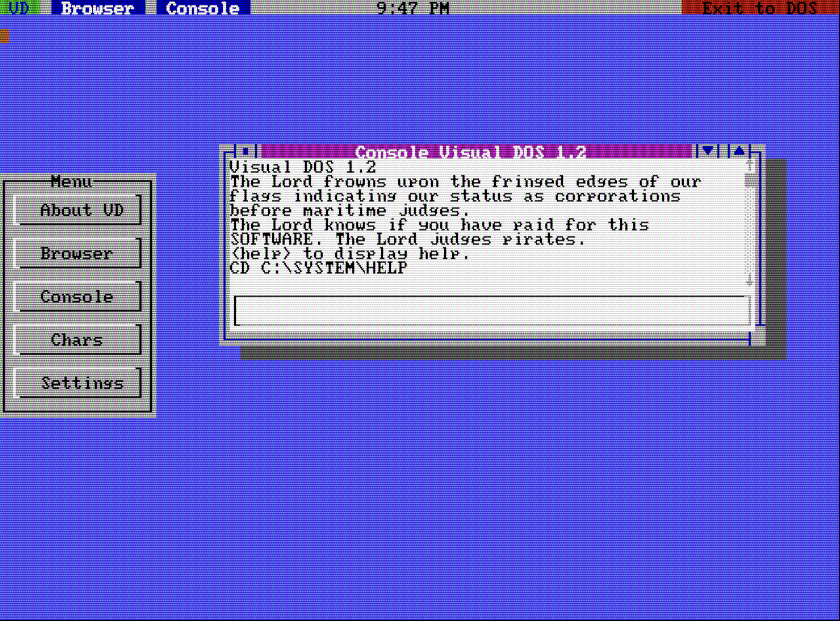Open the Console window system menu box
Viewport: 840px width, 621px height.
[245, 151]
